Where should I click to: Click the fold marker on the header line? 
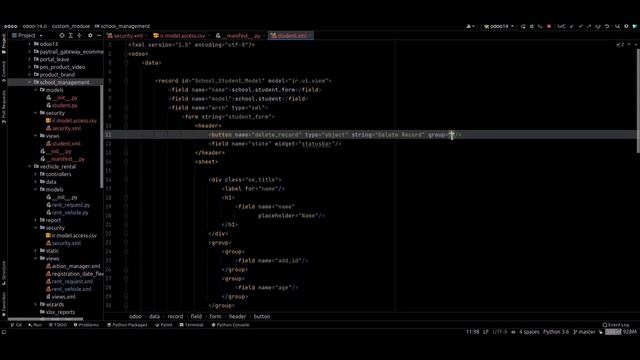click(x=126, y=126)
